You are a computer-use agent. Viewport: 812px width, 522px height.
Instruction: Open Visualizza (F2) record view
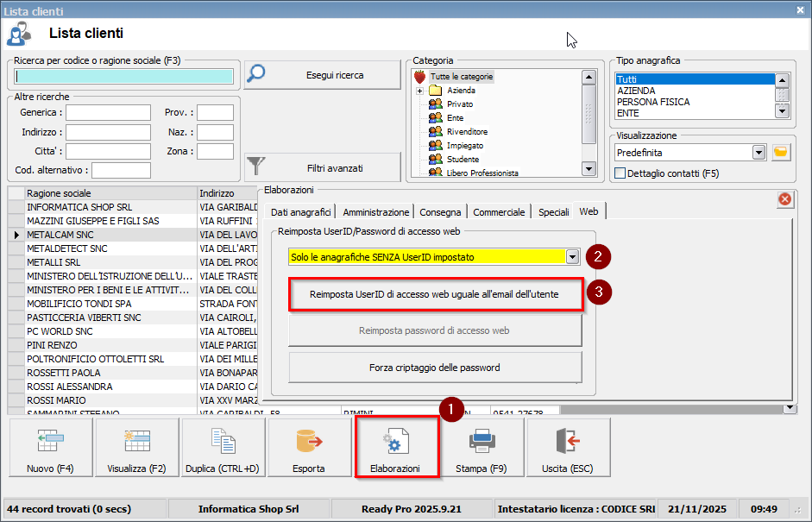[137, 448]
